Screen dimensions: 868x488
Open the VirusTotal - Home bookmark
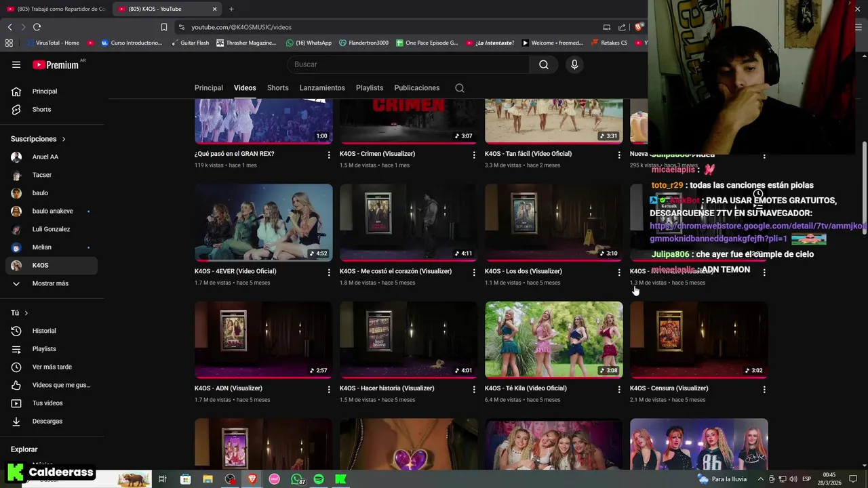point(52,43)
